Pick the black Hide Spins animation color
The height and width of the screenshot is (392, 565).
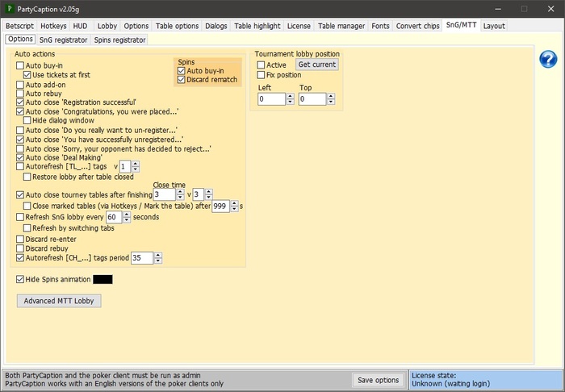103,279
